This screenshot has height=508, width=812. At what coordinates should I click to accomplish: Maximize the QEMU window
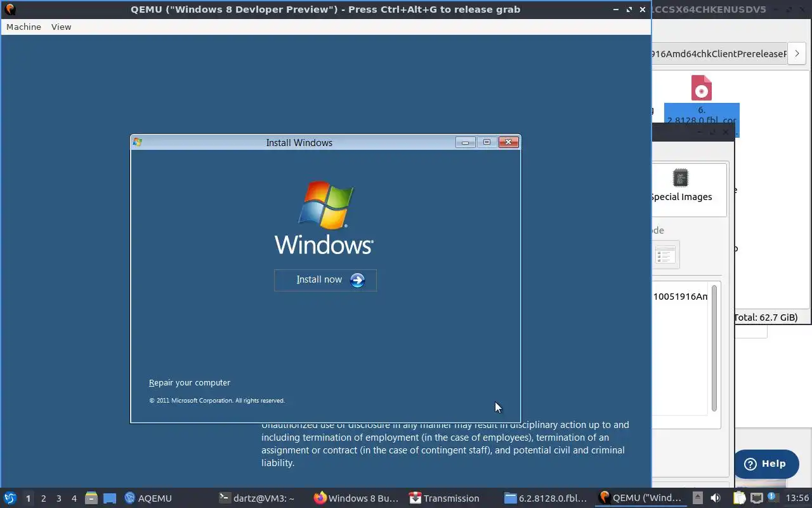[x=629, y=10]
